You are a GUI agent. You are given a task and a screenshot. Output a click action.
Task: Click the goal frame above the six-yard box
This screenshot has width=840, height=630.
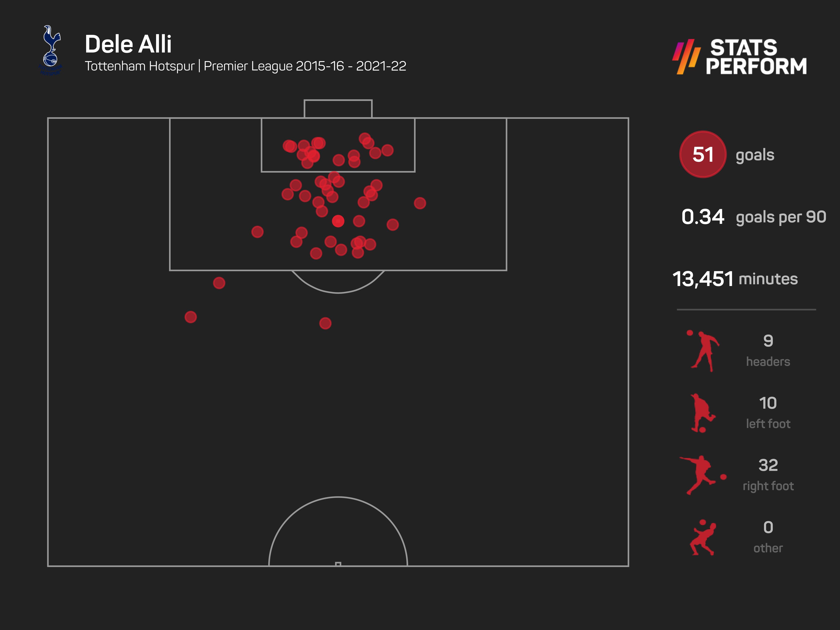click(338, 109)
